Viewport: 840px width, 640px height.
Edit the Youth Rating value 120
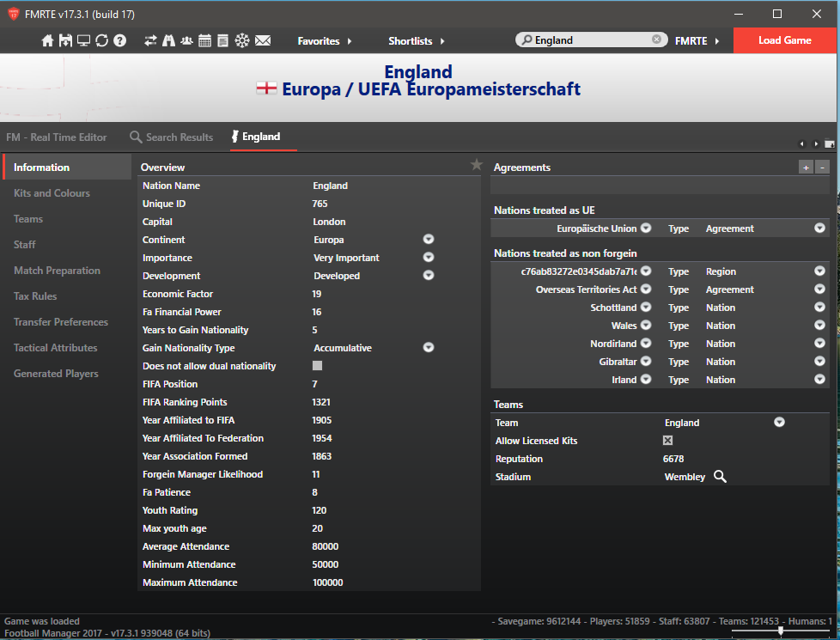(x=320, y=510)
